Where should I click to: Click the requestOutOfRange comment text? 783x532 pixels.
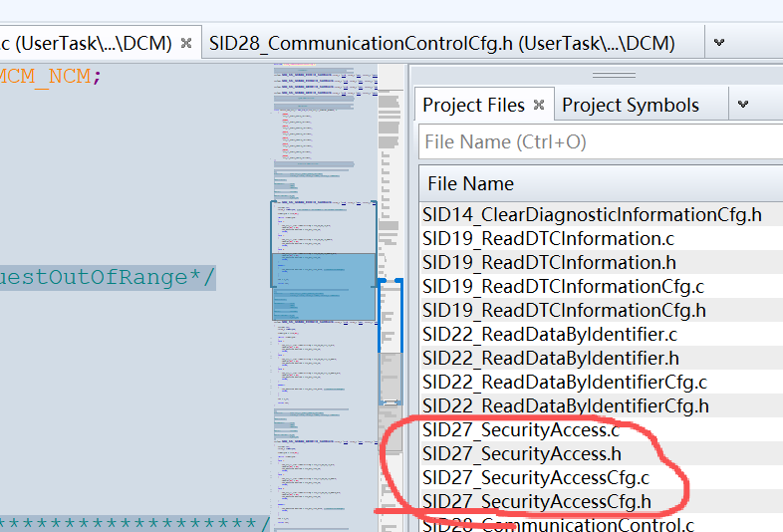(x=107, y=277)
